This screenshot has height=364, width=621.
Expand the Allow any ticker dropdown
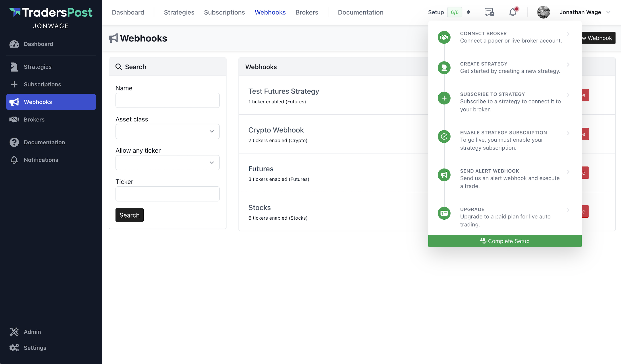(167, 163)
